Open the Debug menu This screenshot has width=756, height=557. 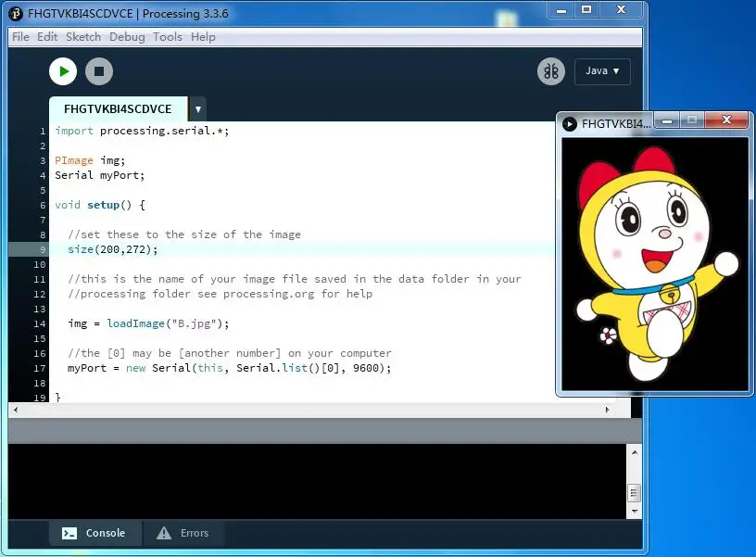coord(127,37)
